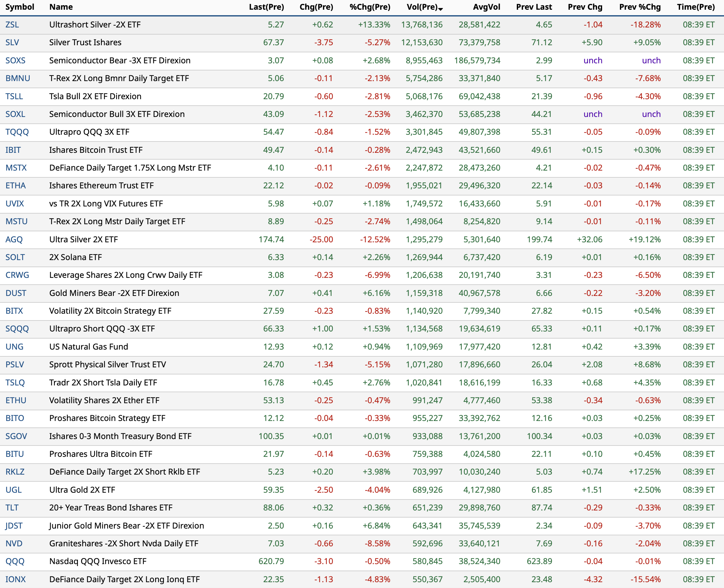Open the ZSL ticker symbol link
Screen dimensions: 724x588
click(x=12, y=25)
